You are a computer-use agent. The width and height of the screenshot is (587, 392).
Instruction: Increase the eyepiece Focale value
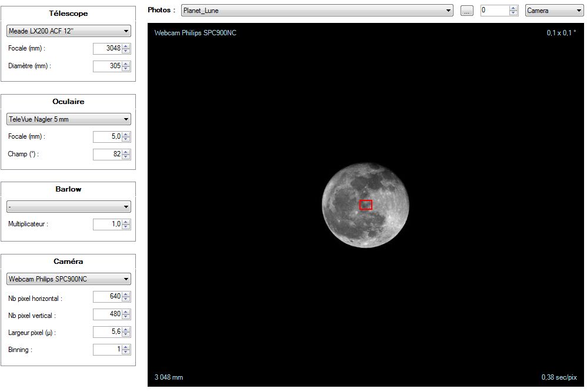pyautogui.click(x=126, y=134)
